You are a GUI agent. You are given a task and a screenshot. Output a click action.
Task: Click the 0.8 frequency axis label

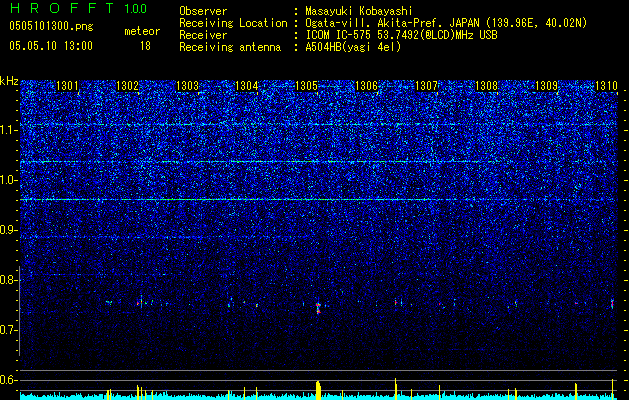(x=9, y=280)
